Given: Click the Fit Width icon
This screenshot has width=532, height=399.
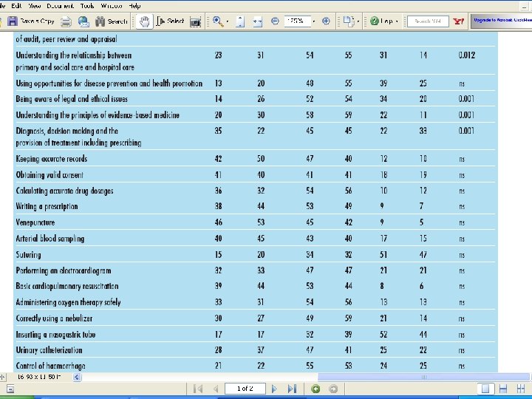Looking at the screenshot, I should pos(258,21).
